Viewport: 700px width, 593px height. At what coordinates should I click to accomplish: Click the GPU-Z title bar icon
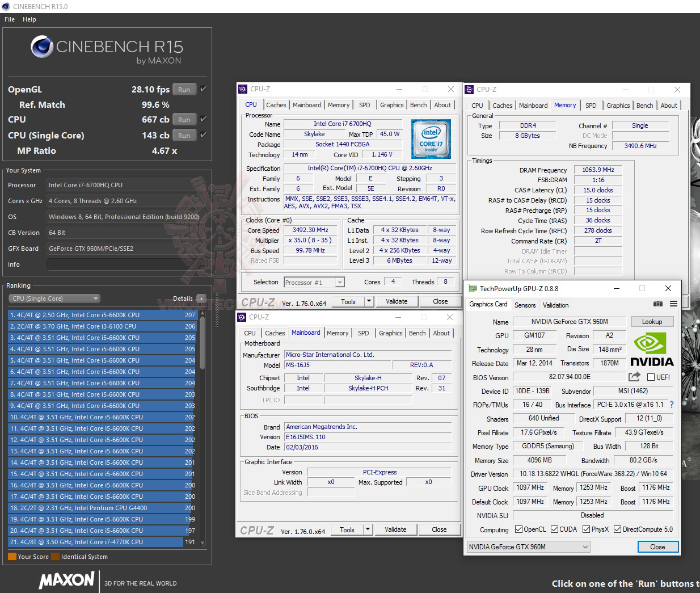[x=472, y=288]
